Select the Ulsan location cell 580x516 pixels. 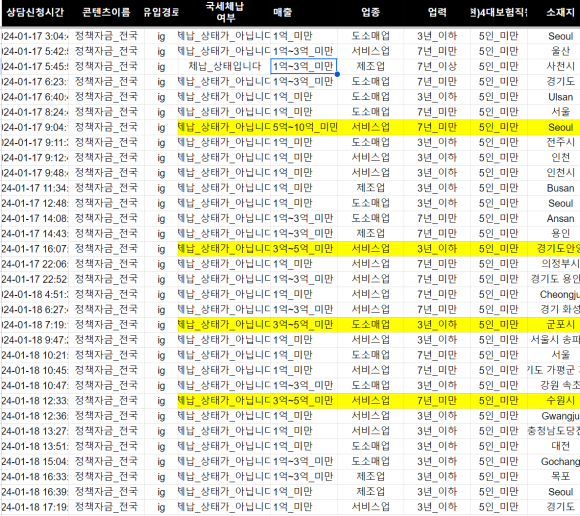560,97
